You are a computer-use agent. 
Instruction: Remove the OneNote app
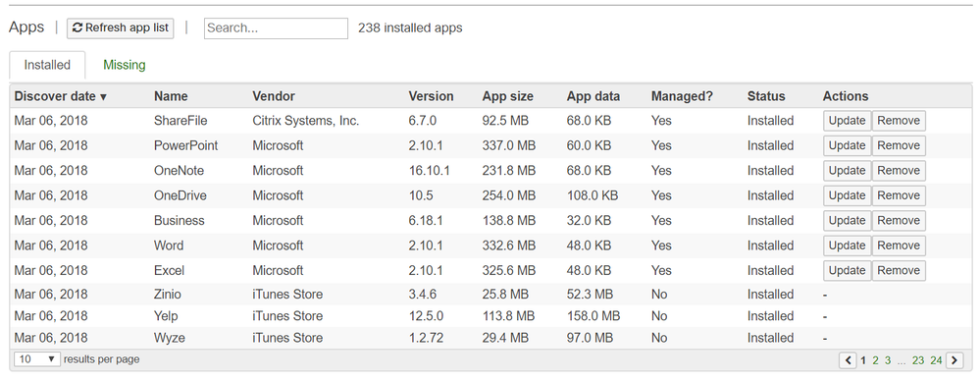(x=899, y=171)
